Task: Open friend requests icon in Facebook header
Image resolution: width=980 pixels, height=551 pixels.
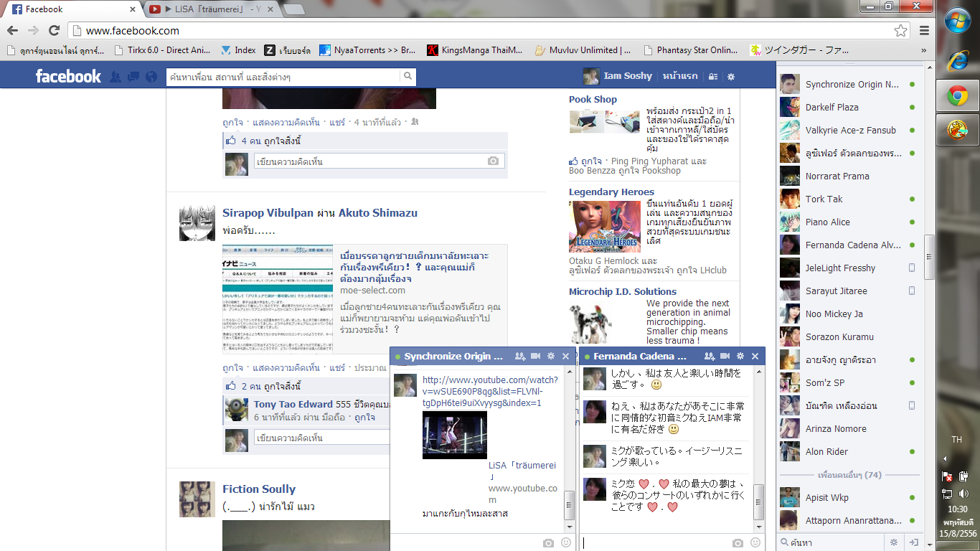Action: tap(115, 76)
